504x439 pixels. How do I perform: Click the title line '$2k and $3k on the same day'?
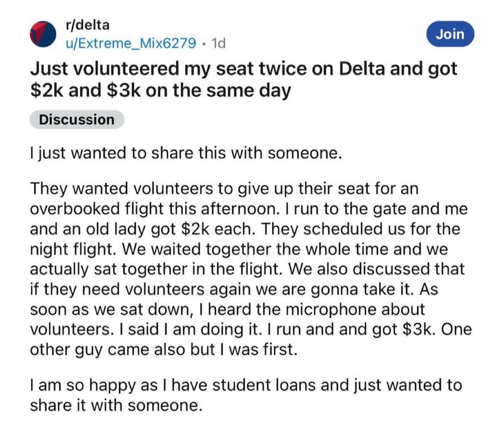point(160,90)
